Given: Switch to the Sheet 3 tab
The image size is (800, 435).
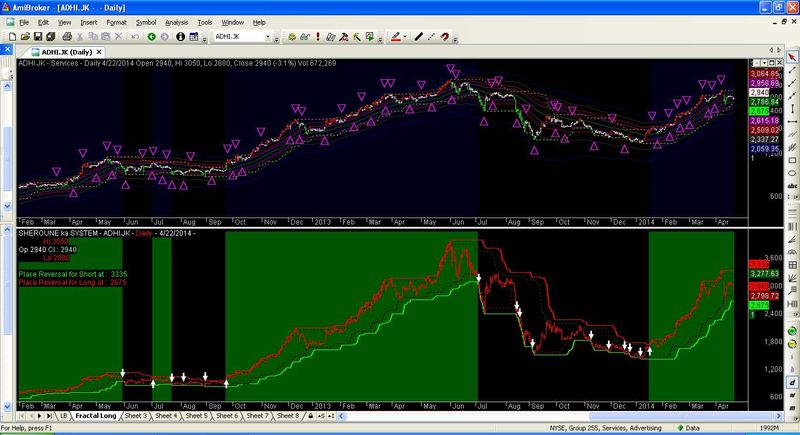Looking at the screenshot, I should [136, 416].
